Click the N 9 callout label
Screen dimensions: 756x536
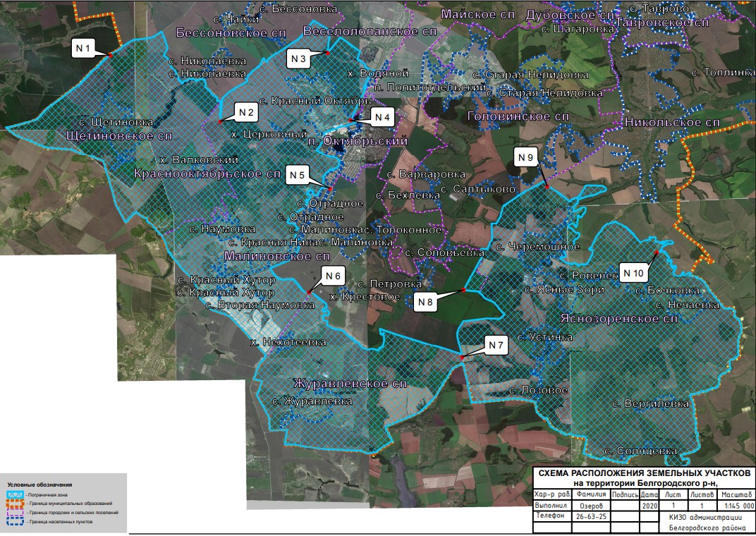point(525,157)
